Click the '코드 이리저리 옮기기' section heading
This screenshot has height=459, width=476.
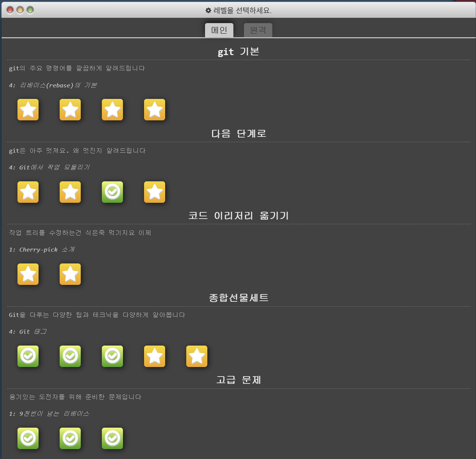point(239,216)
